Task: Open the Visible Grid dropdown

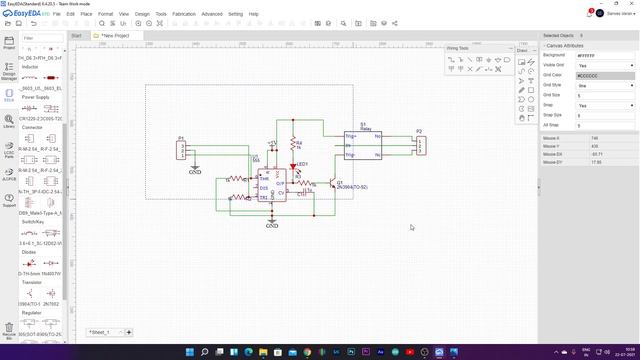Action: [x=605, y=65]
